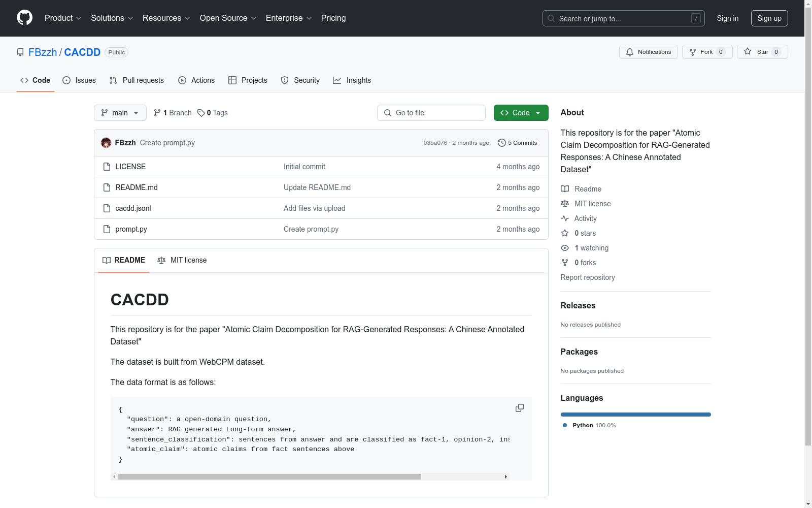Open the main branch selector dropdown
Screen dimensions: 812x508
point(120,113)
